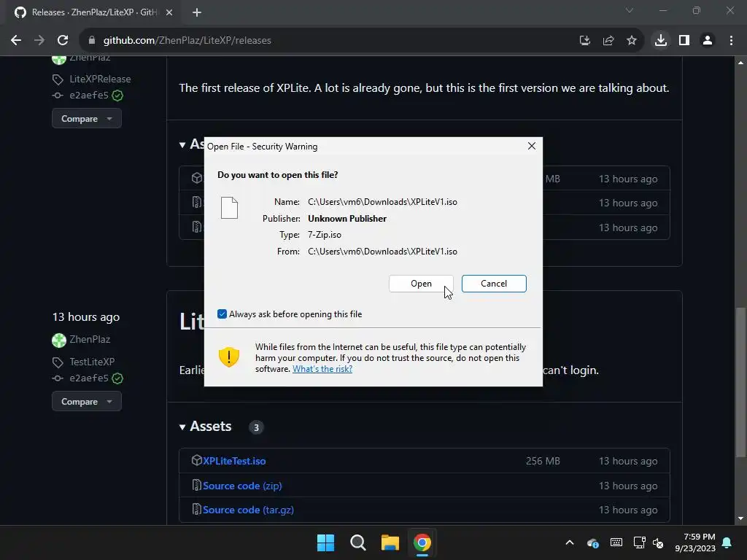Open ZhenPlaz profile under 13 hours ago

tap(90, 340)
